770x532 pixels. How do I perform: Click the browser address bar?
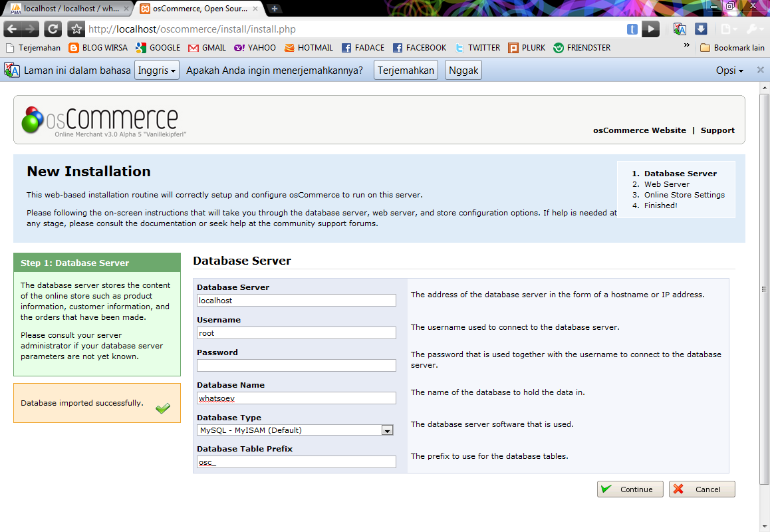[354, 29]
